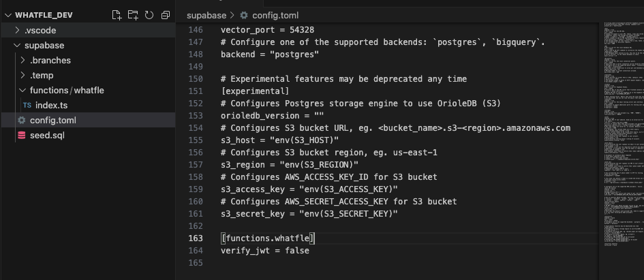Click the New File icon

(117, 15)
